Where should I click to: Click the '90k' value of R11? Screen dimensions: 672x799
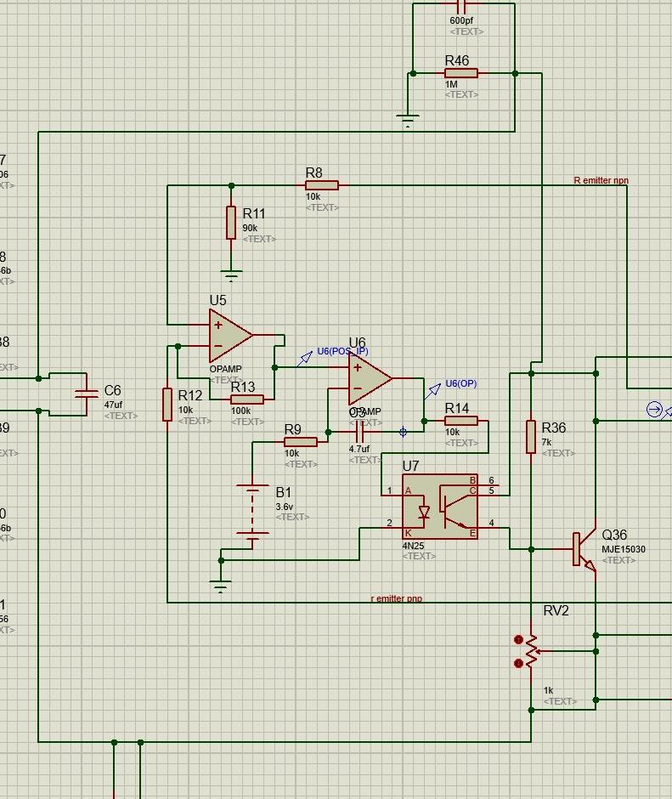tap(250, 228)
